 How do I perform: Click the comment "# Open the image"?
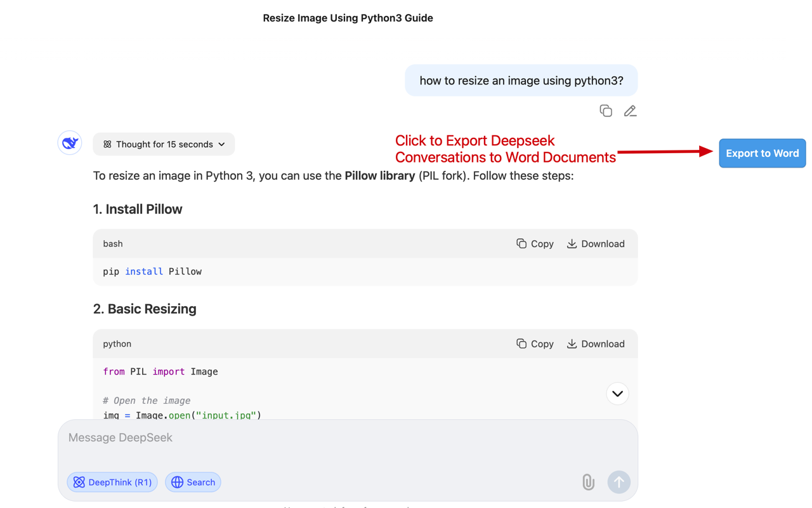[x=147, y=401]
